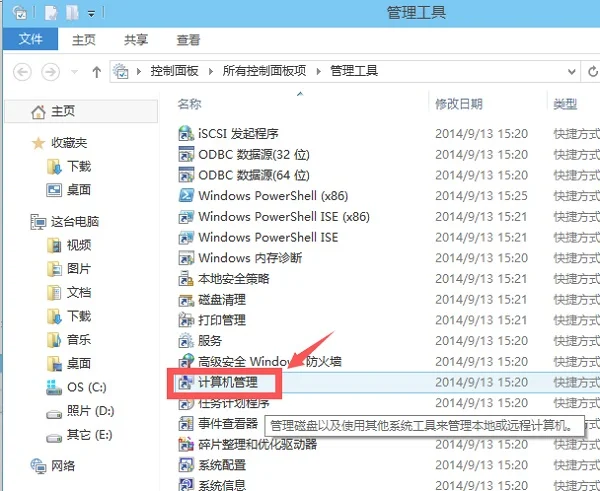Select 碎片整理和优化驱动器 icon
Viewport: 600px width, 491px height.
(186, 444)
